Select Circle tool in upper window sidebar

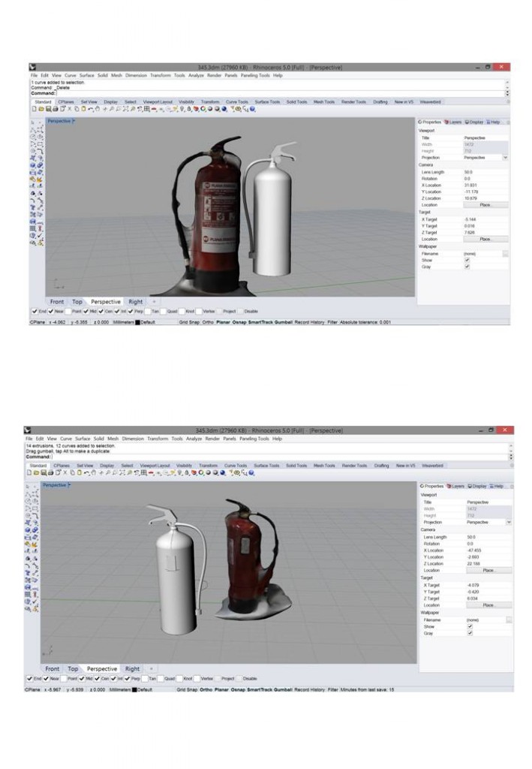click(x=33, y=137)
